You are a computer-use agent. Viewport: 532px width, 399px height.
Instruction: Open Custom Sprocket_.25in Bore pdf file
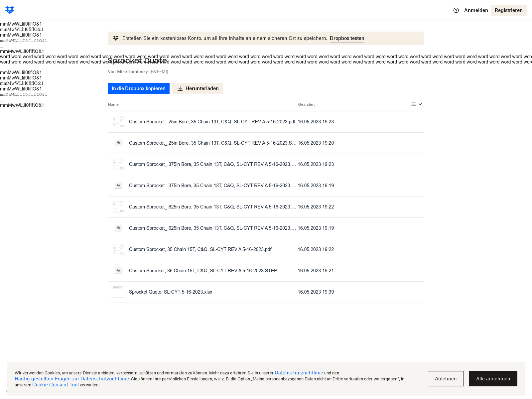(212, 122)
